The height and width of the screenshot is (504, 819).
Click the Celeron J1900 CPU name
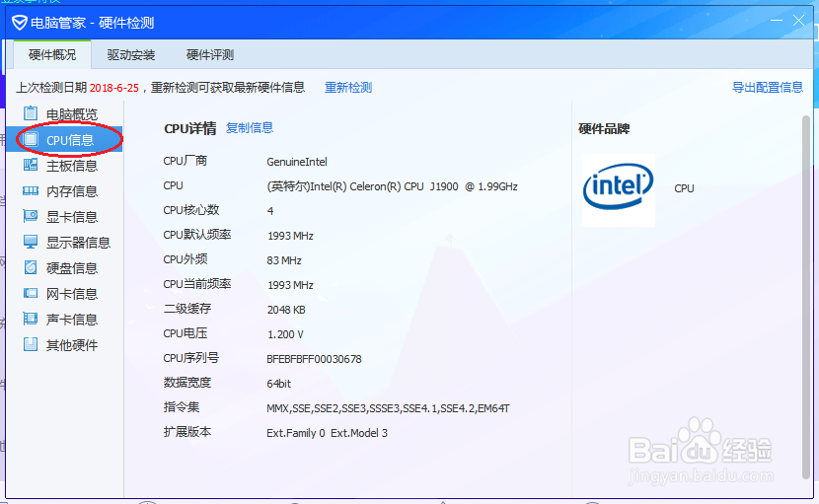click(x=393, y=186)
